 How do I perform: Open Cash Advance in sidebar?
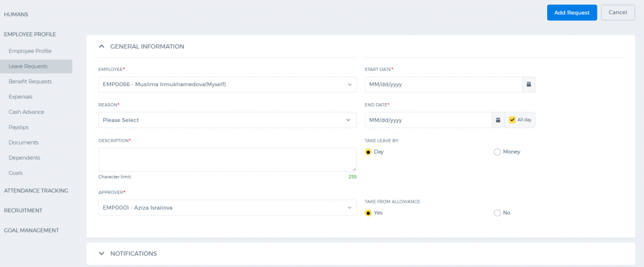26,112
